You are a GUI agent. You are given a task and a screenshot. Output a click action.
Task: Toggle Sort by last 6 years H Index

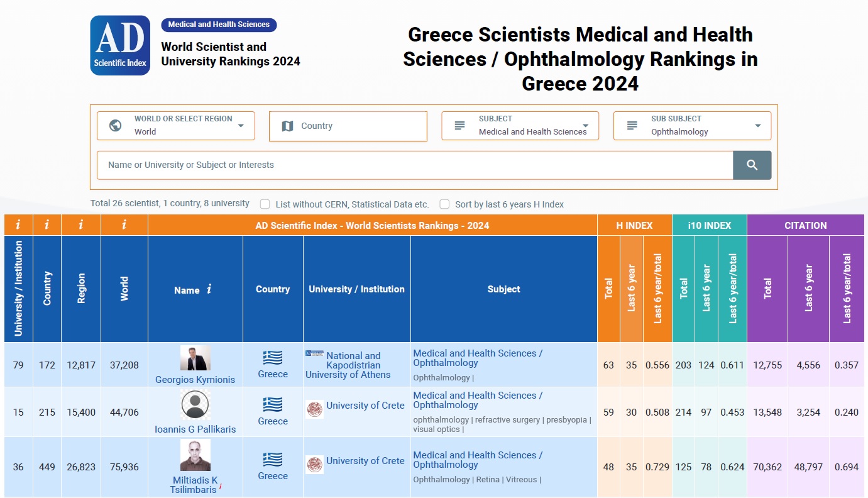pos(444,204)
